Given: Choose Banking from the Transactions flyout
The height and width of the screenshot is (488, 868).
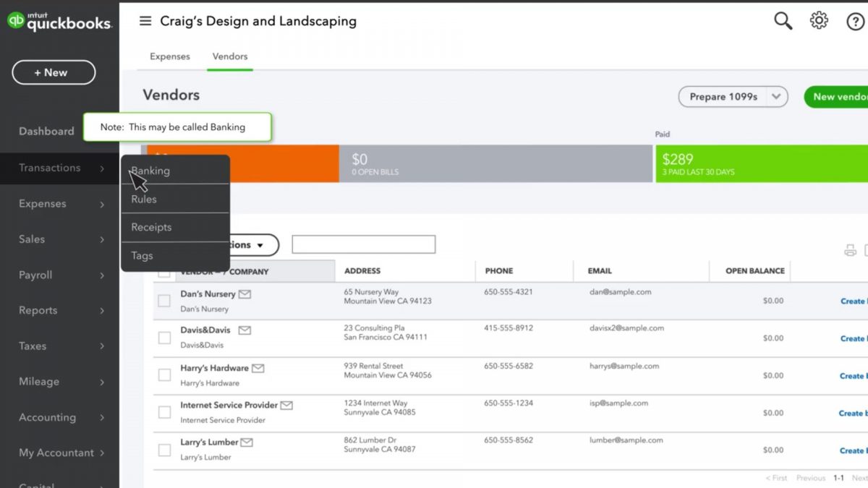Looking at the screenshot, I should (175, 171).
